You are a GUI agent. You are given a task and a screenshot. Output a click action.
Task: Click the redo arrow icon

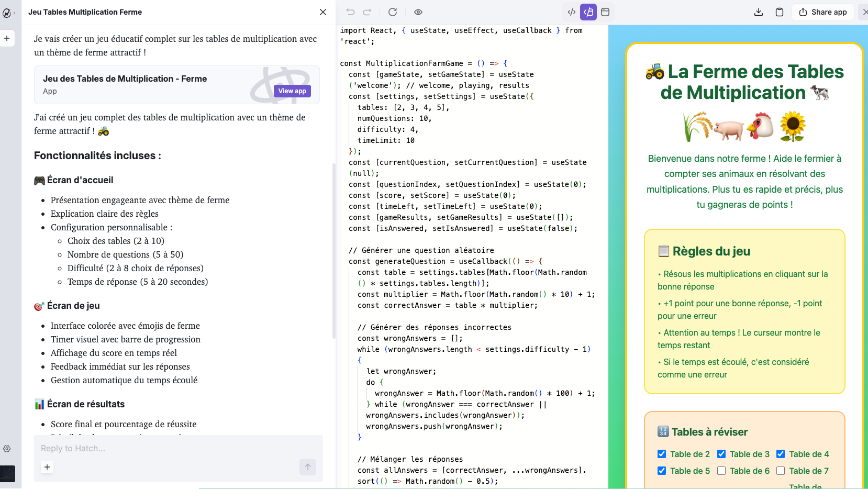point(367,12)
